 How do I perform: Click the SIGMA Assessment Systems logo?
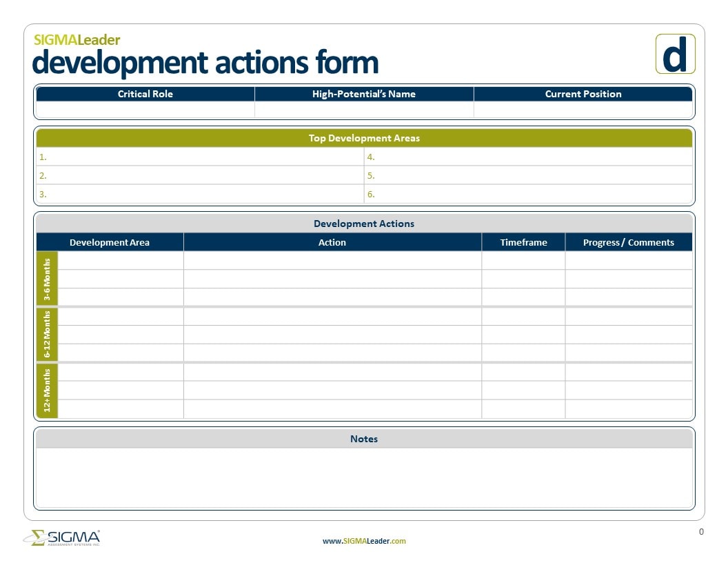[x=62, y=538]
